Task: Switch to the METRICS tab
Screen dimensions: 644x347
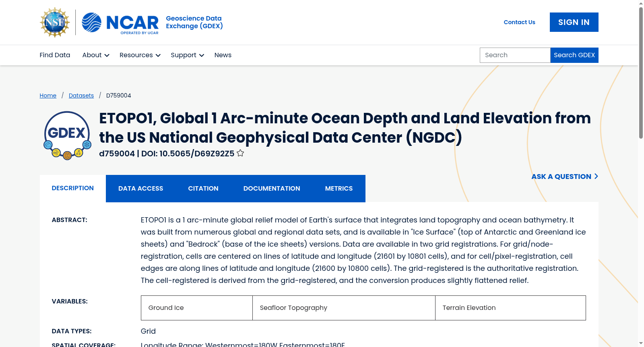Action: tap(339, 189)
